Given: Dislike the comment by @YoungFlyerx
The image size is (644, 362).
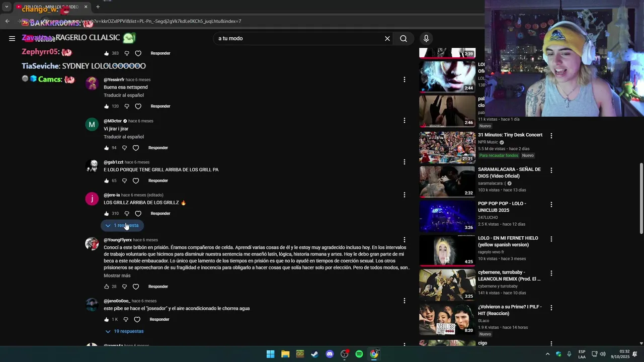Looking at the screenshot, I should 124,287.
